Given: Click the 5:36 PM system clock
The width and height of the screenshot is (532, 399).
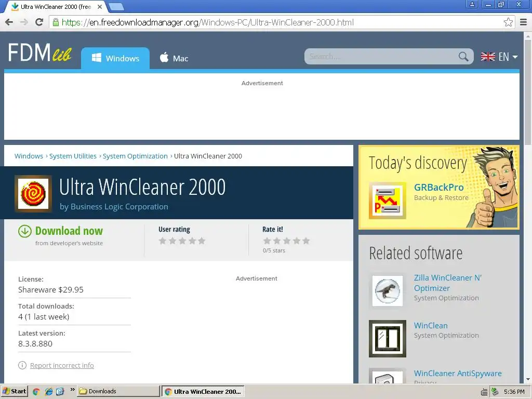Looking at the screenshot, I should click(x=514, y=392).
